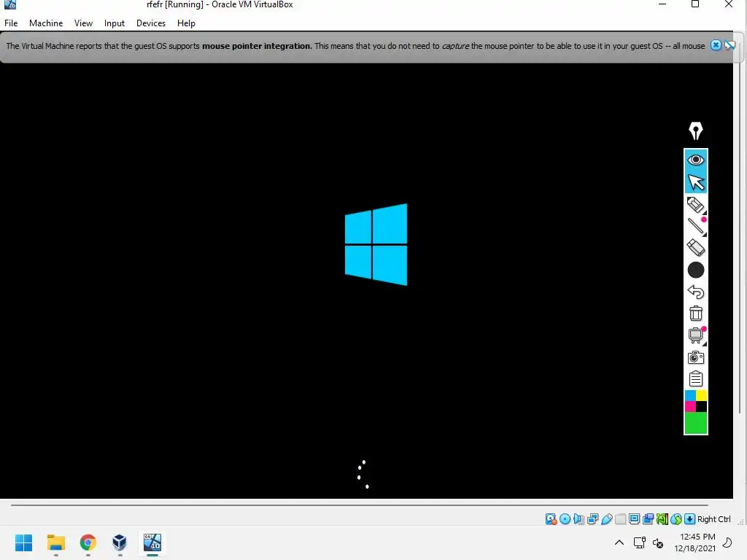
Task: Click the horizontal scrollbar below the VM screen
Action: (360, 505)
